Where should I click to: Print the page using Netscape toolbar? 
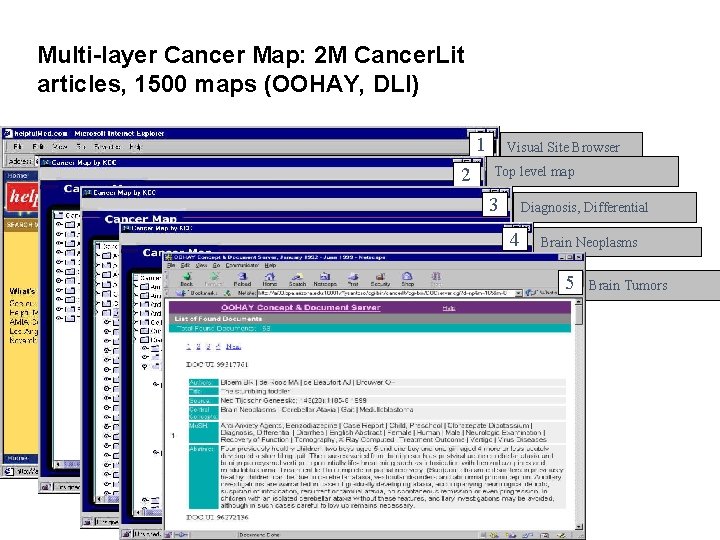coord(353,279)
